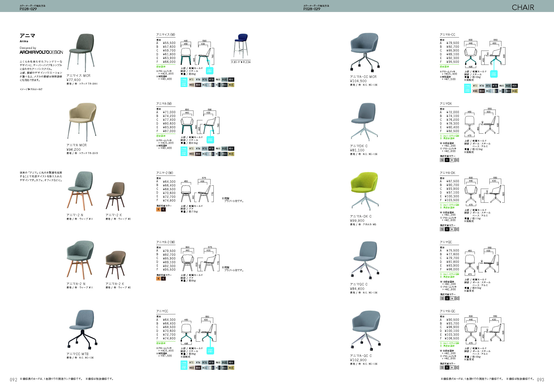Click the アニマCC MTB caster chair photo
The height and width of the screenshot is (392, 554).
coord(83,330)
